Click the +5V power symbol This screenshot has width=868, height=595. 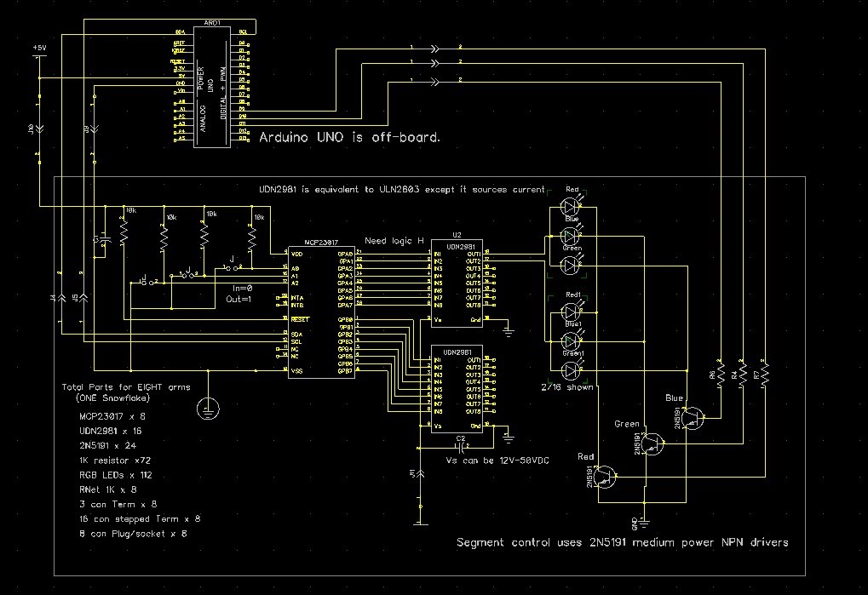[39, 49]
